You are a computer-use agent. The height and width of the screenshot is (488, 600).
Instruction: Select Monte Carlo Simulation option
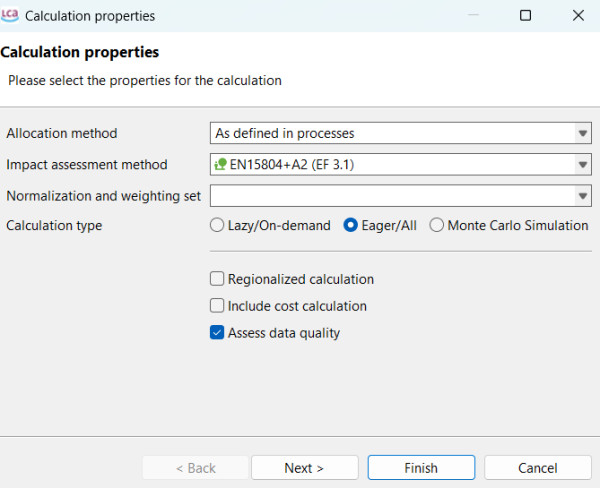437,226
